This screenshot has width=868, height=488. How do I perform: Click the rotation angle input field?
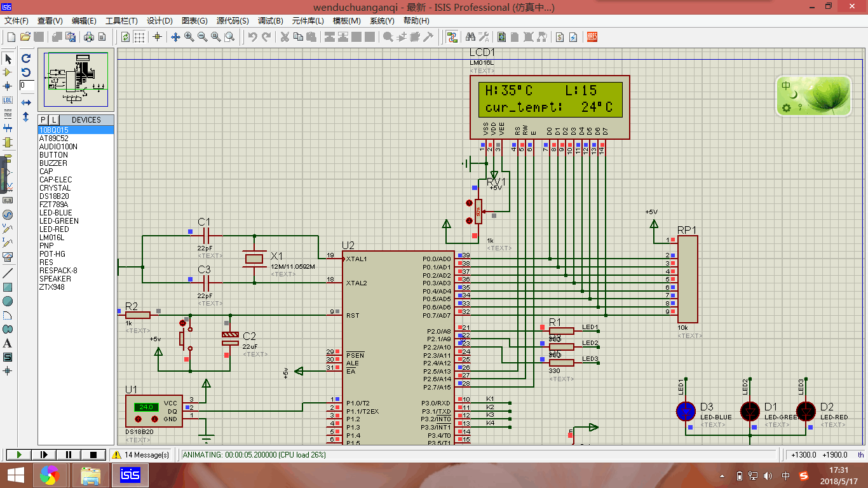click(x=27, y=85)
